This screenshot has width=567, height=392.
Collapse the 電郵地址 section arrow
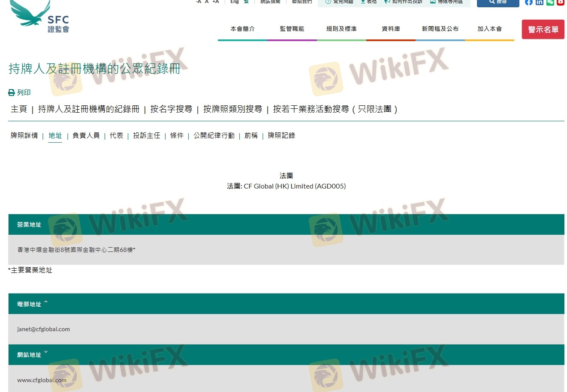click(46, 302)
